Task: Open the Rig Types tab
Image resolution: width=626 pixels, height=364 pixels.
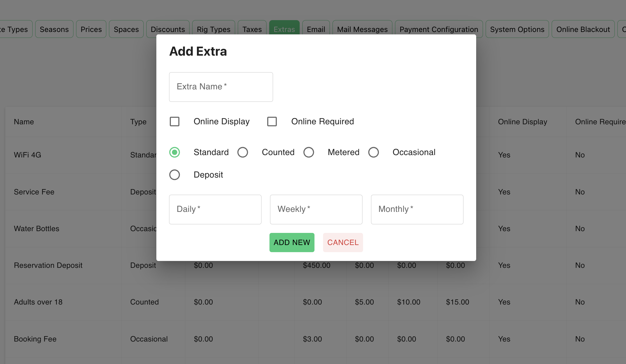Action: (213, 29)
